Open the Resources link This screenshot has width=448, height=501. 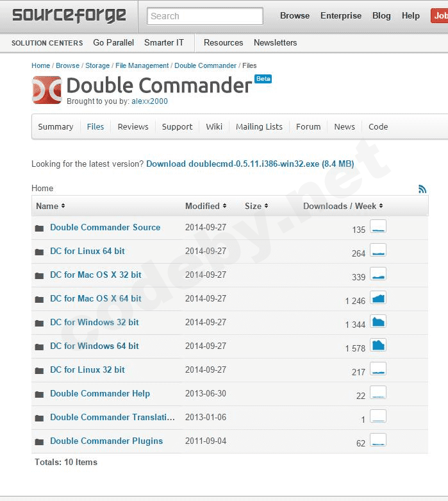[223, 42]
